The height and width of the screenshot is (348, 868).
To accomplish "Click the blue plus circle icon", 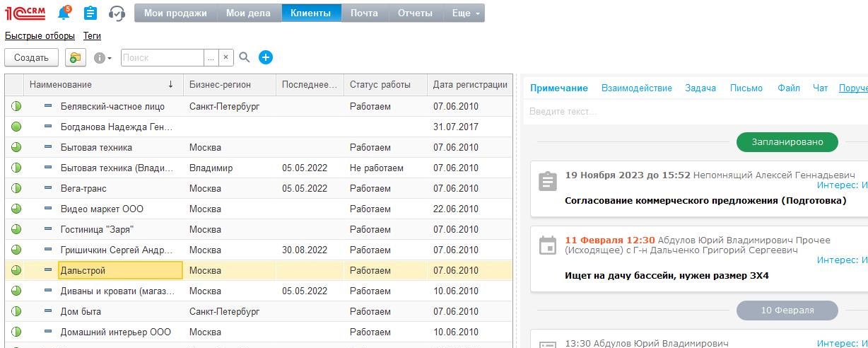I will tap(266, 57).
